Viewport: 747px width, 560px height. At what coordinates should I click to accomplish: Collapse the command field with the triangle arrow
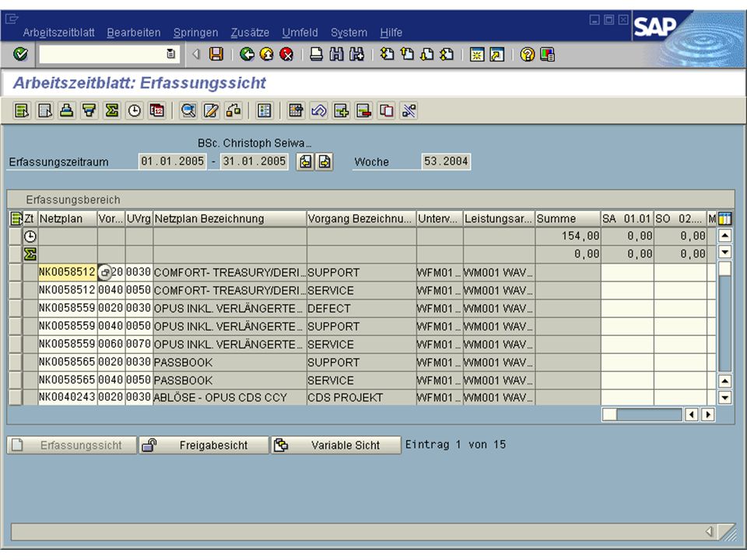(196, 54)
